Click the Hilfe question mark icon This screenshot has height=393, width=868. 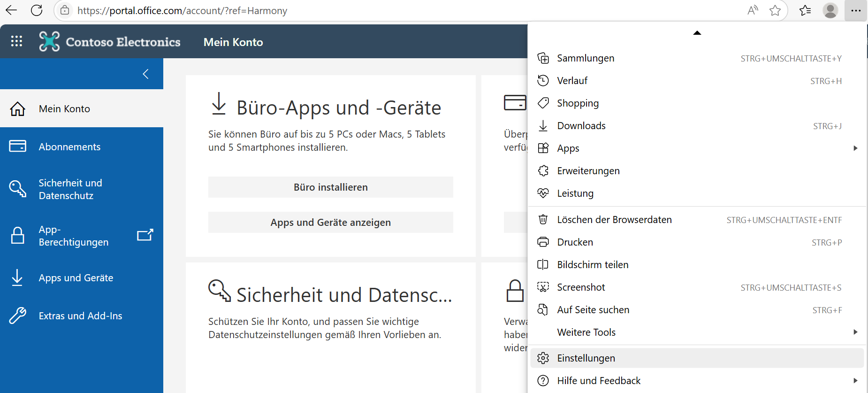[543, 381]
